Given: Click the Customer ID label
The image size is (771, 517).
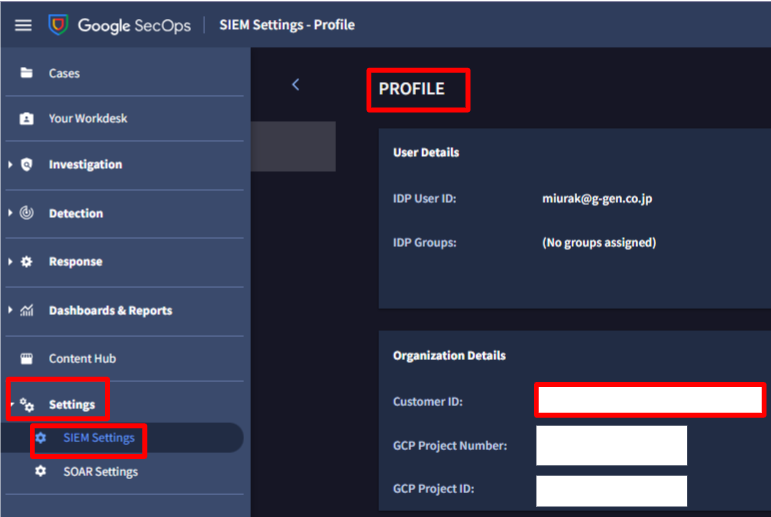Looking at the screenshot, I should (x=428, y=402).
